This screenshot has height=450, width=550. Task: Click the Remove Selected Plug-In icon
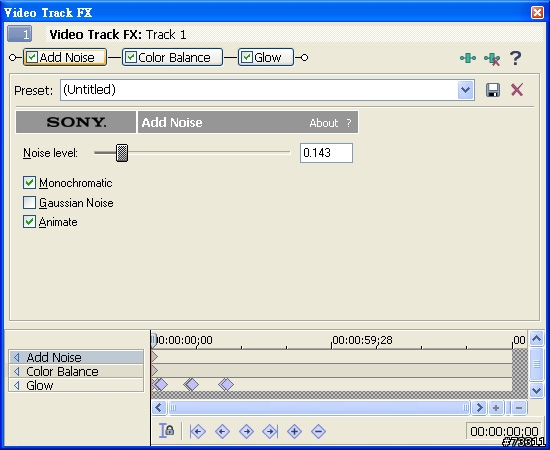492,59
